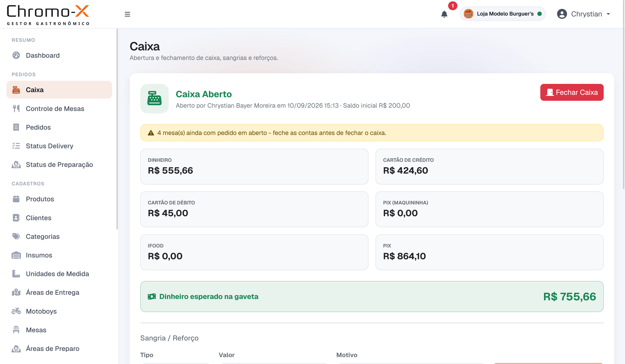Click the Cartão de Débito R$ 45,00 card
Viewport: 625px width, 364px height.
[x=254, y=209]
